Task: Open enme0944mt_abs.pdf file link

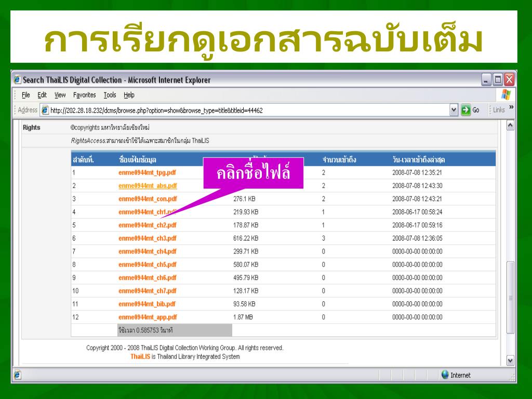Action: coord(148,185)
